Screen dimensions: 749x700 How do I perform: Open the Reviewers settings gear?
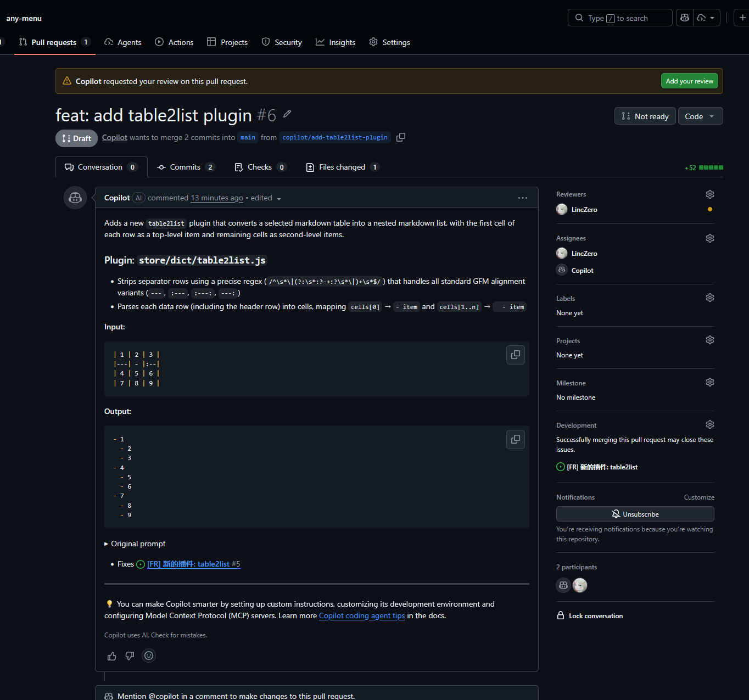click(x=710, y=194)
